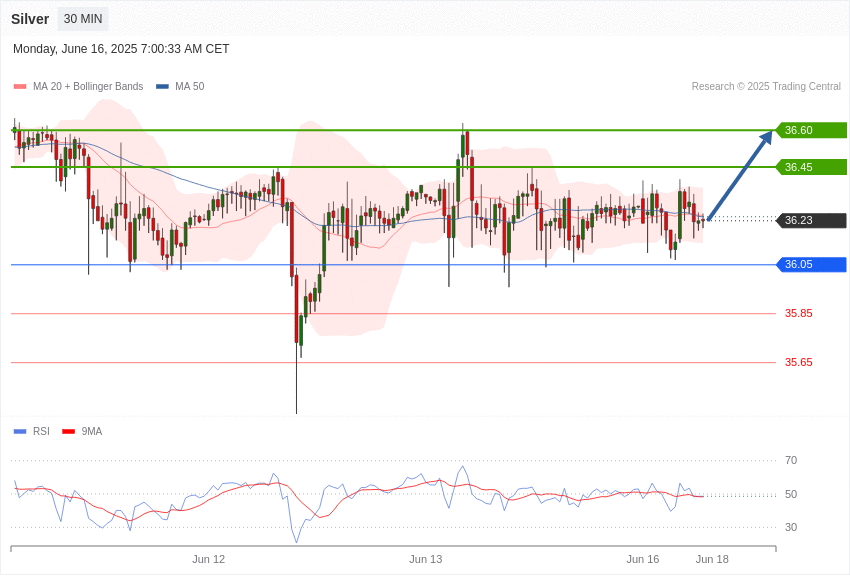Image resolution: width=850 pixels, height=576 pixels.
Task: Click the 35.85 support level value
Action: (799, 313)
